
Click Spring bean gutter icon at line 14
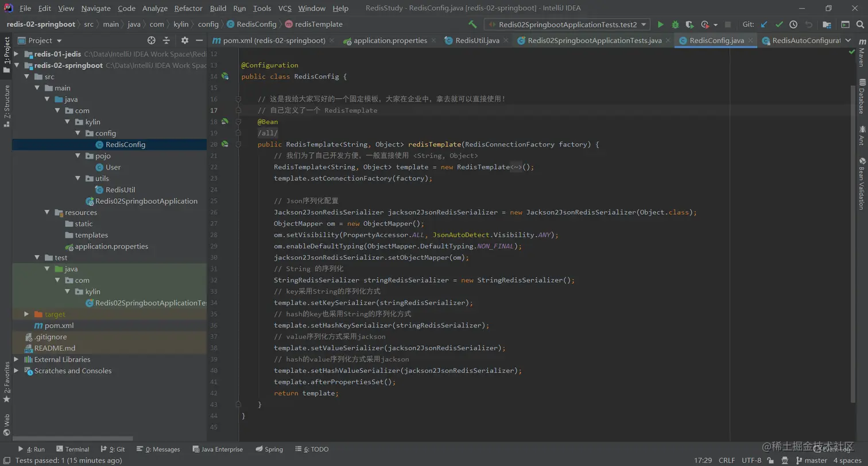[x=225, y=76]
